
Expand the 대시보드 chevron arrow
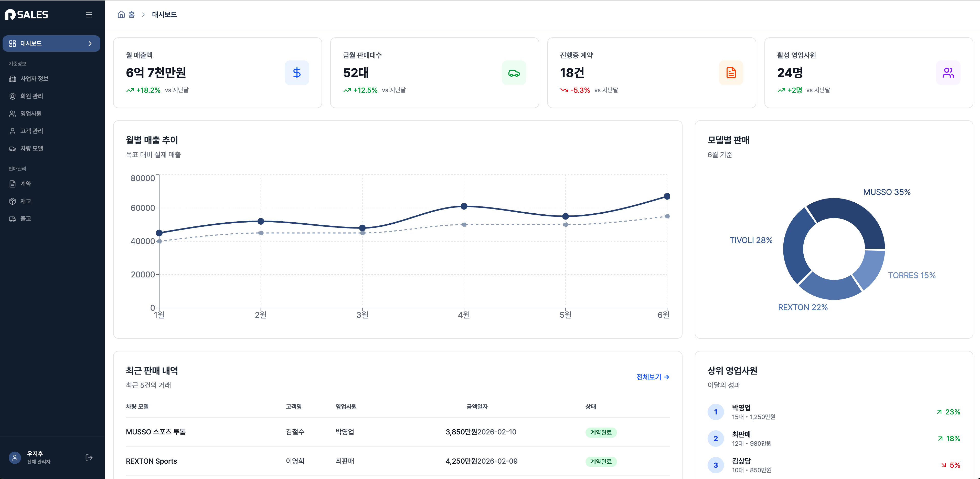click(90, 43)
